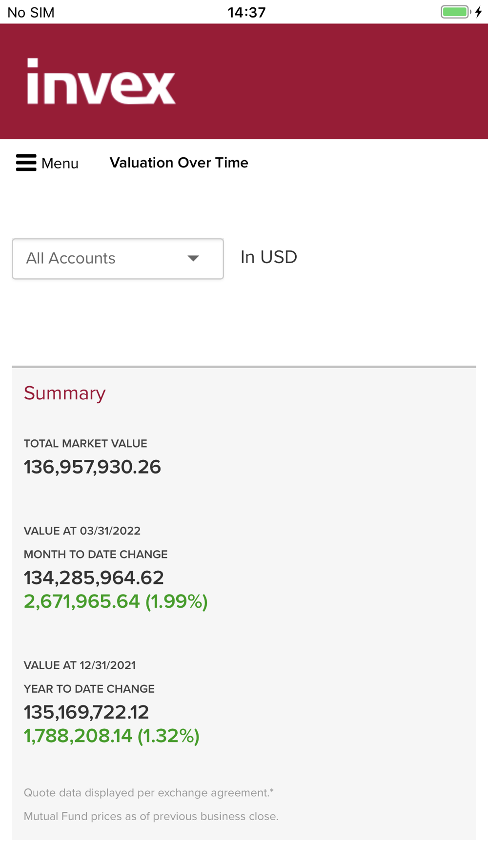This screenshot has height=868, width=488.
Task: Tap the In USD currency label
Action: pos(268,257)
